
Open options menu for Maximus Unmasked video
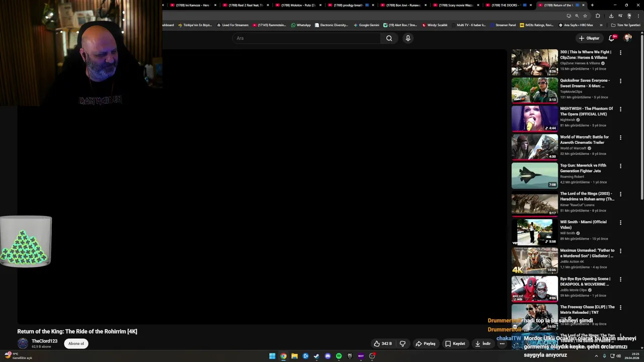(620, 251)
